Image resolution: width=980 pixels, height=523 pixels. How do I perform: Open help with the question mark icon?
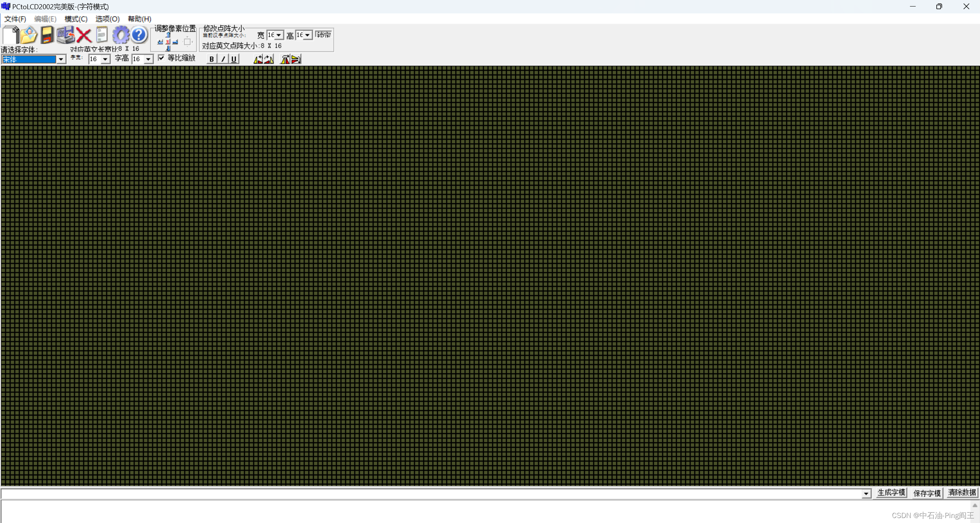click(x=139, y=35)
